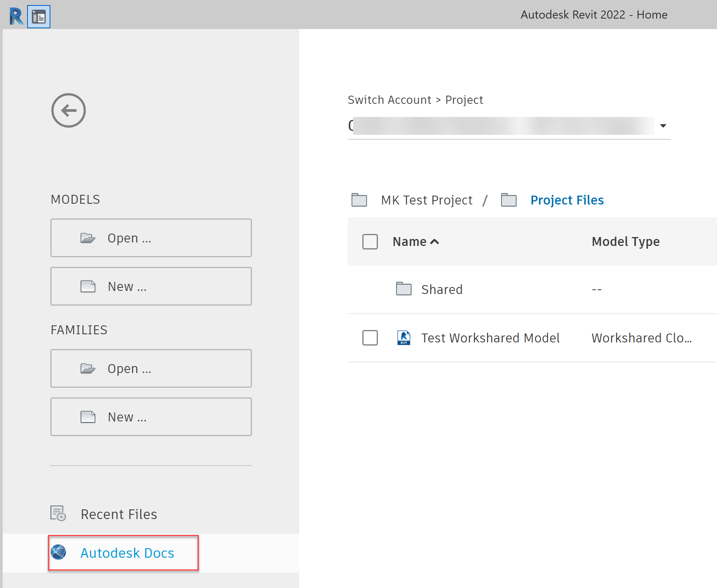Click the New button under Models
Image resolution: width=717 pixels, height=588 pixels.
click(151, 286)
